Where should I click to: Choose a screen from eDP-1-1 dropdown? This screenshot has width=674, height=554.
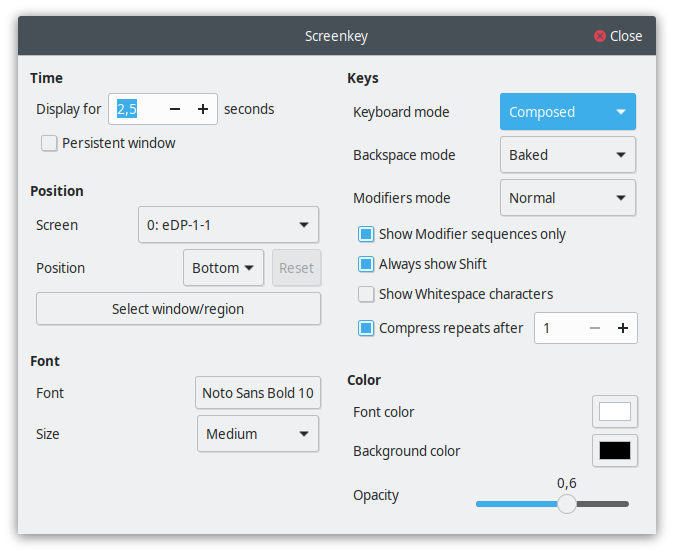(x=228, y=225)
